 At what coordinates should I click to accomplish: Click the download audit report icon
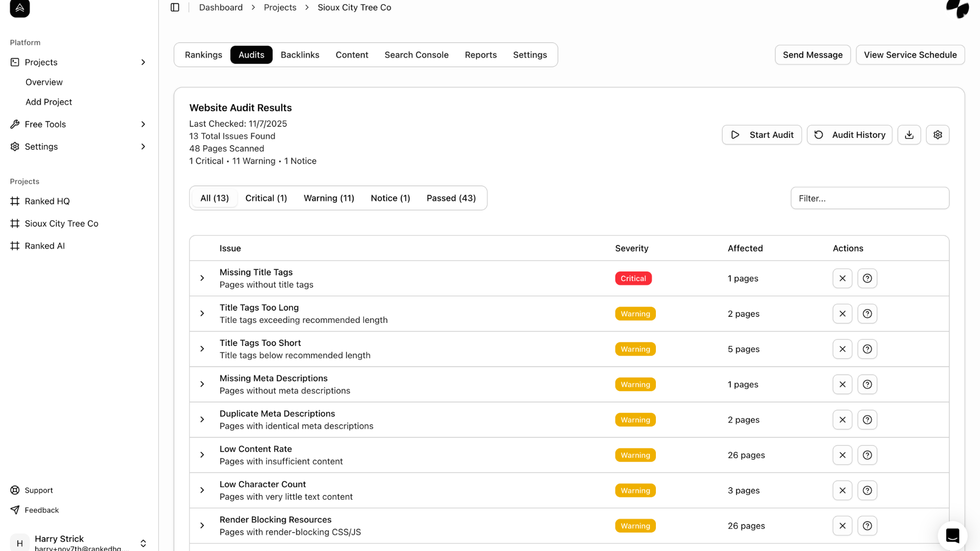coord(909,135)
